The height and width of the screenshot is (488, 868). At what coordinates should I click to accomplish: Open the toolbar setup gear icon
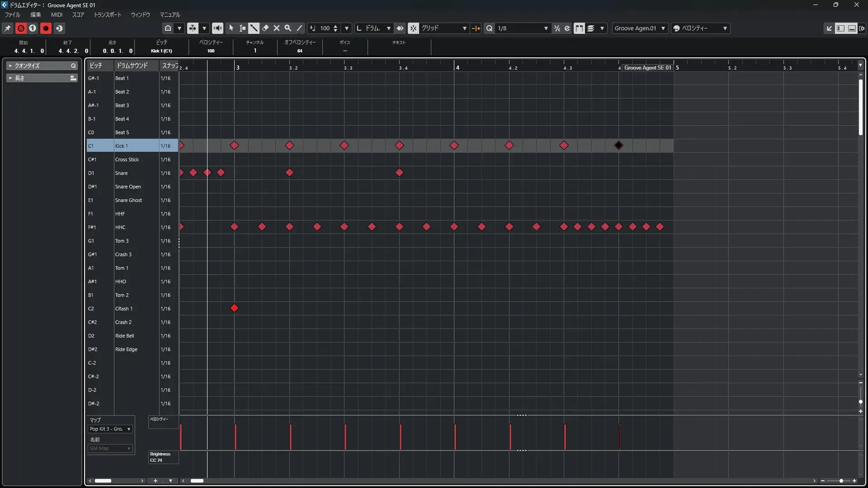(x=862, y=28)
